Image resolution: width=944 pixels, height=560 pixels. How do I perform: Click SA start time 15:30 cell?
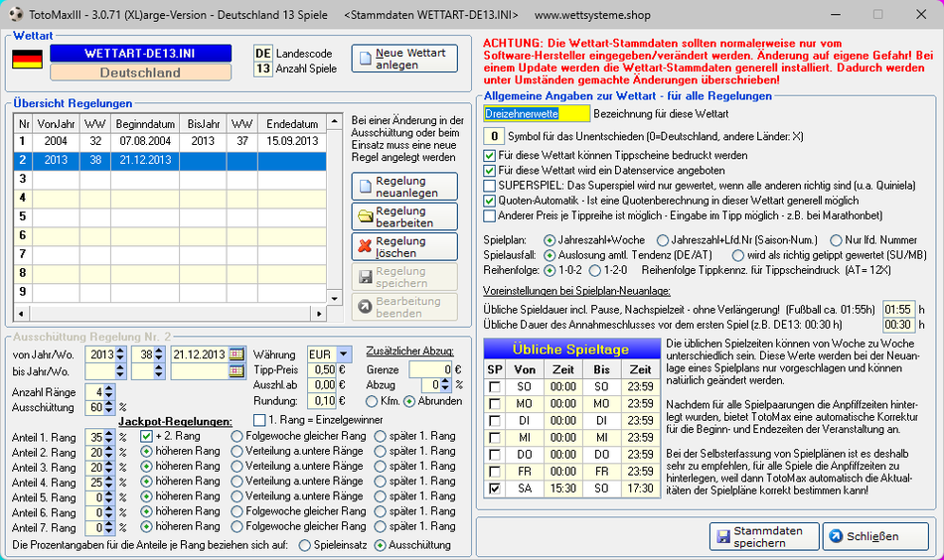point(562,489)
